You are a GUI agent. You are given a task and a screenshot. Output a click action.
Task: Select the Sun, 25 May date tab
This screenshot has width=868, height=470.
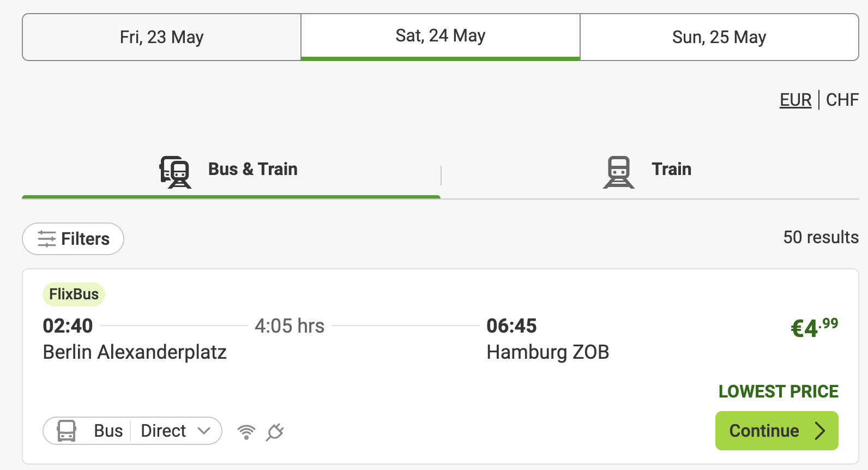click(719, 37)
